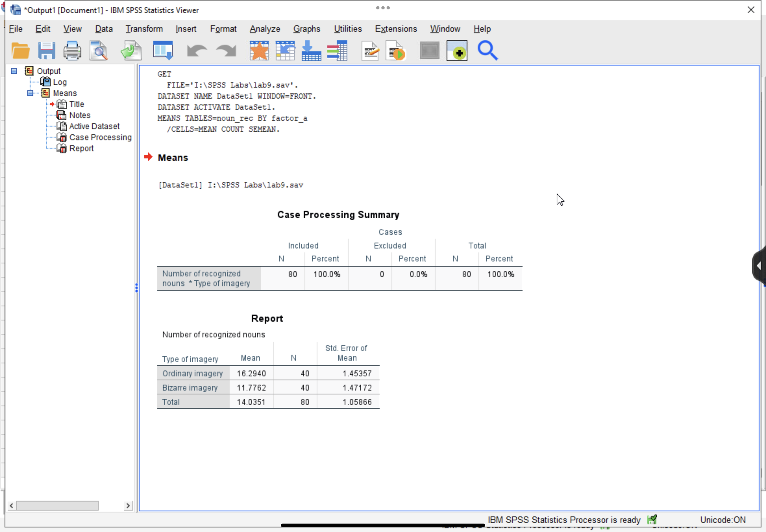Open the Graphs menu
This screenshot has height=532, width=766.
point(306,29)
